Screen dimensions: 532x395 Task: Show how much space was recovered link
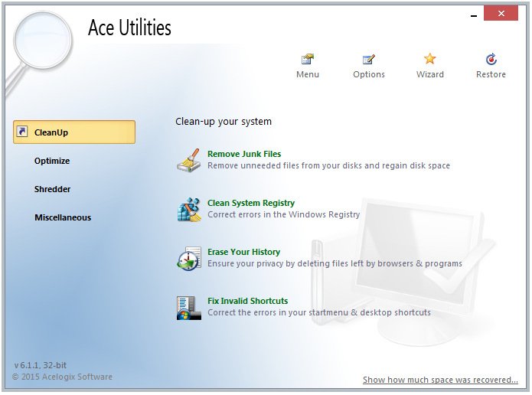(x=440, y=380)
